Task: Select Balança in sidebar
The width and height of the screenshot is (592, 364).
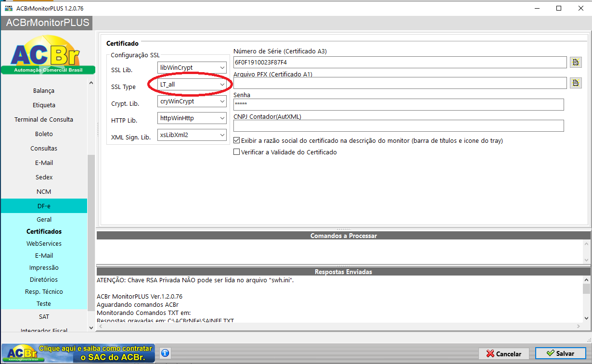Action: click(x=44, y=90)
